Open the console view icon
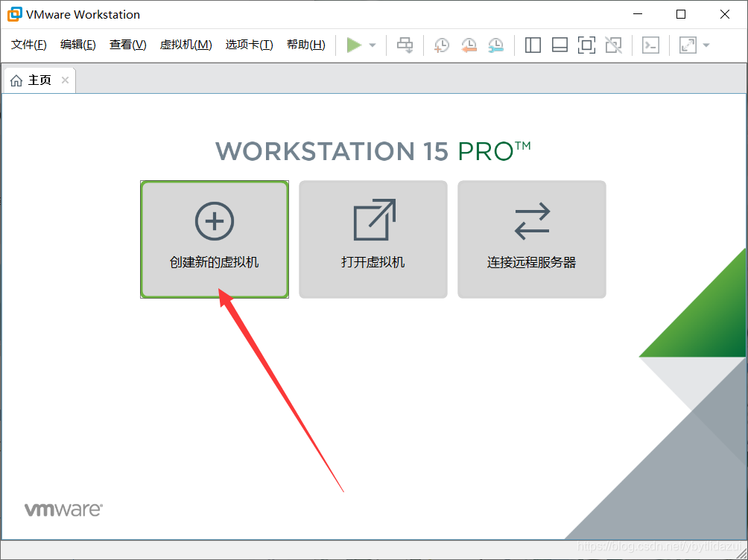This screenshot has width=748, height=560. click(x=650, y=45)
